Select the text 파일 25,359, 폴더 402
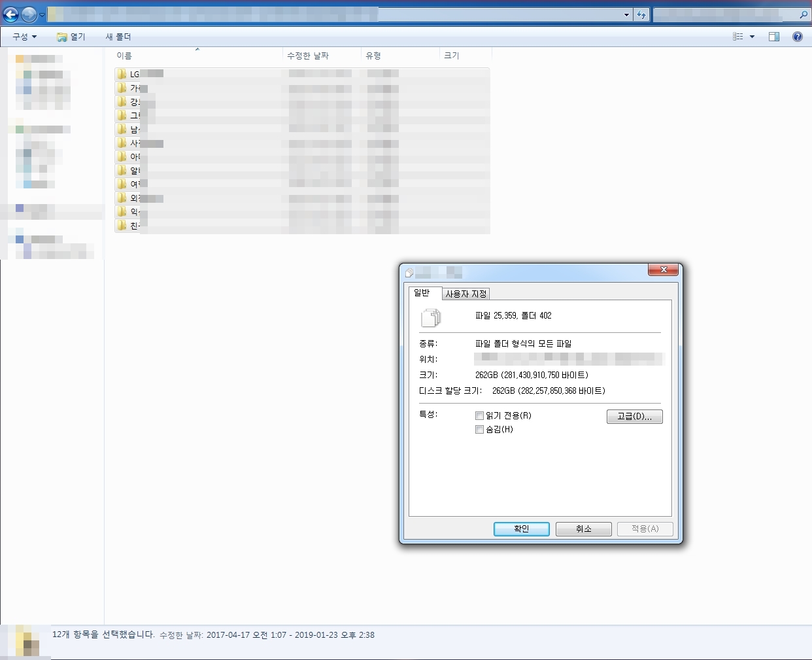 513,315
